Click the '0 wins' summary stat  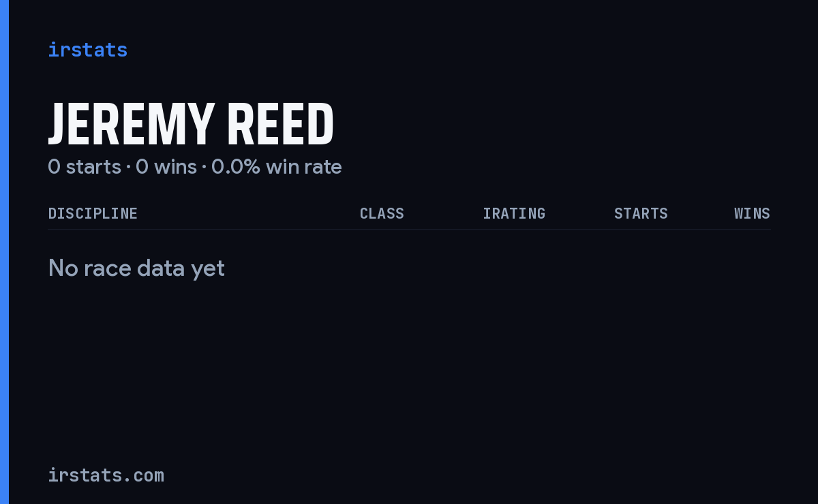pyautogui.click(x=166, y=167)
